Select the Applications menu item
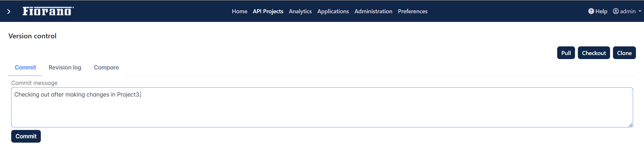This screenshot has height=153, width=644. tap(333, 11)
